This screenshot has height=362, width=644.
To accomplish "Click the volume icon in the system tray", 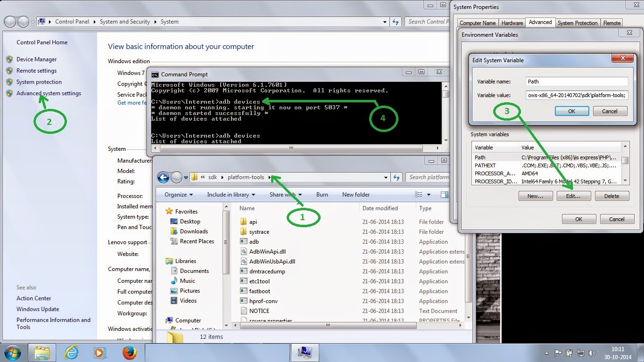I will pos(592,352).
